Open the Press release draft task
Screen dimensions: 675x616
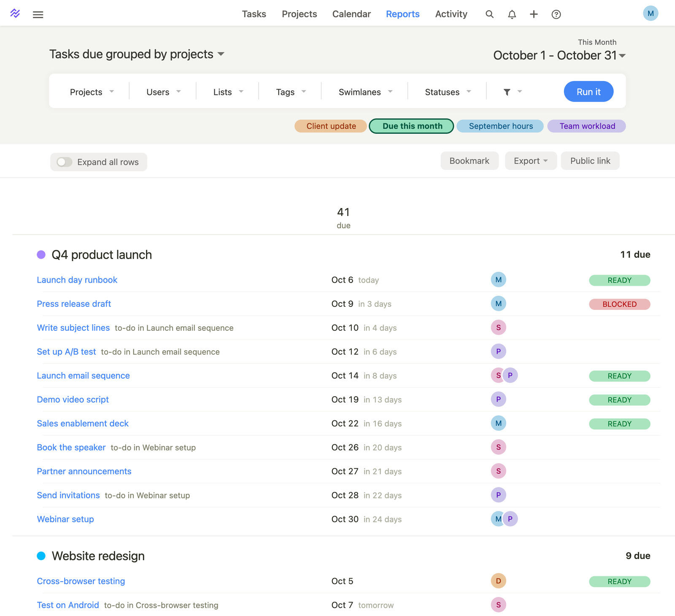point(74,304)
